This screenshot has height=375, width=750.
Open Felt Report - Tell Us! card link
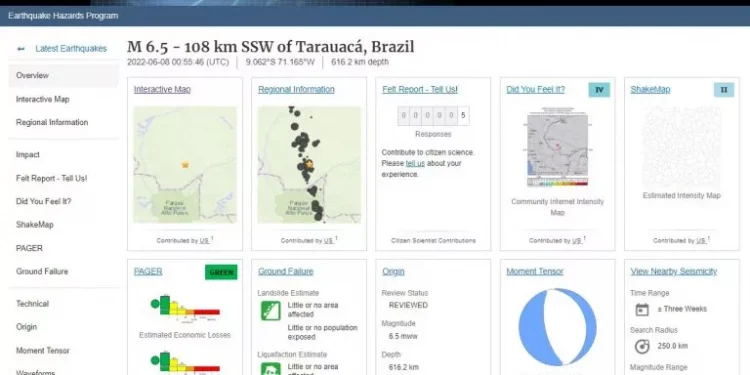[x=420, y=89]
